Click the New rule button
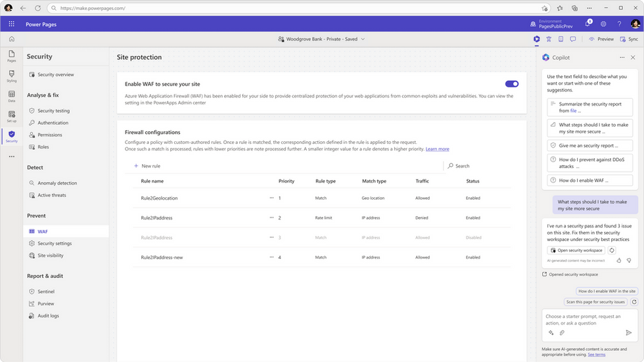This screenshot has width=644, height=362. [147, 166]
